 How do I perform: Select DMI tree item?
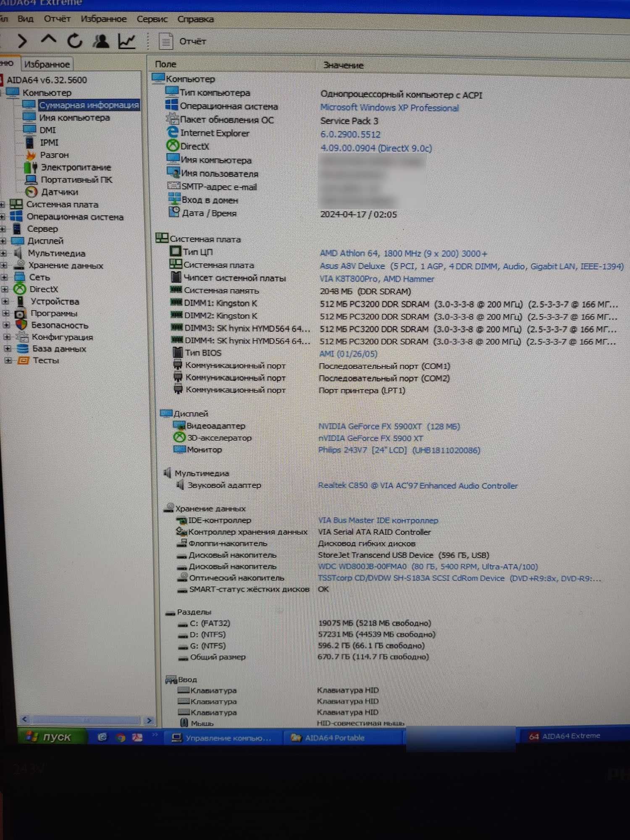[47, 130]
